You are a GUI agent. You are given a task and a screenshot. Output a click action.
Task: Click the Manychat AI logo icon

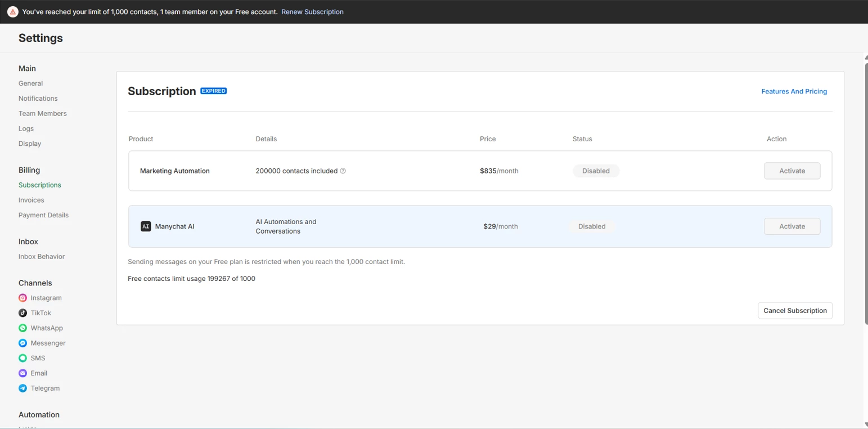tap(146, 226)
